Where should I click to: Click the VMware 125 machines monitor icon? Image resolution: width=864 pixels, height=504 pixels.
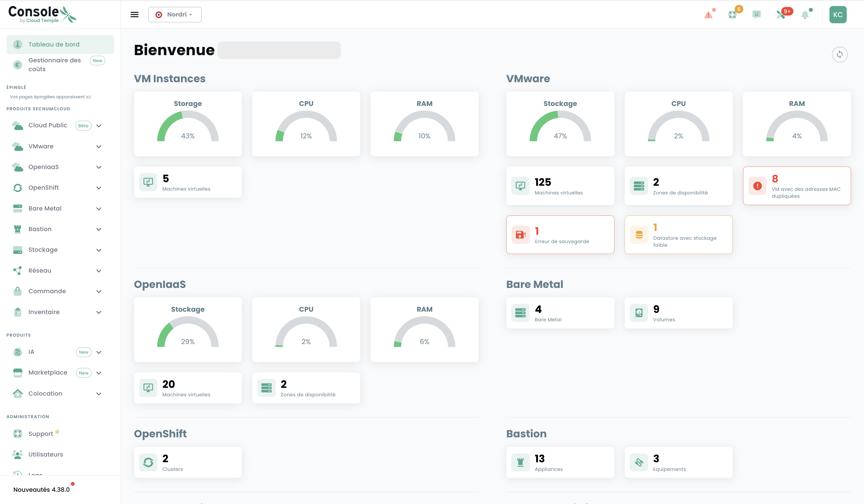point(521,186)
